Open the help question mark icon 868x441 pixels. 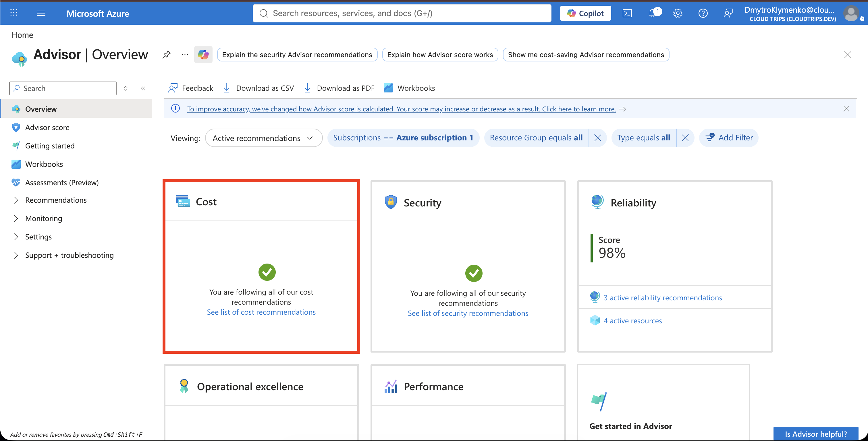703,13
